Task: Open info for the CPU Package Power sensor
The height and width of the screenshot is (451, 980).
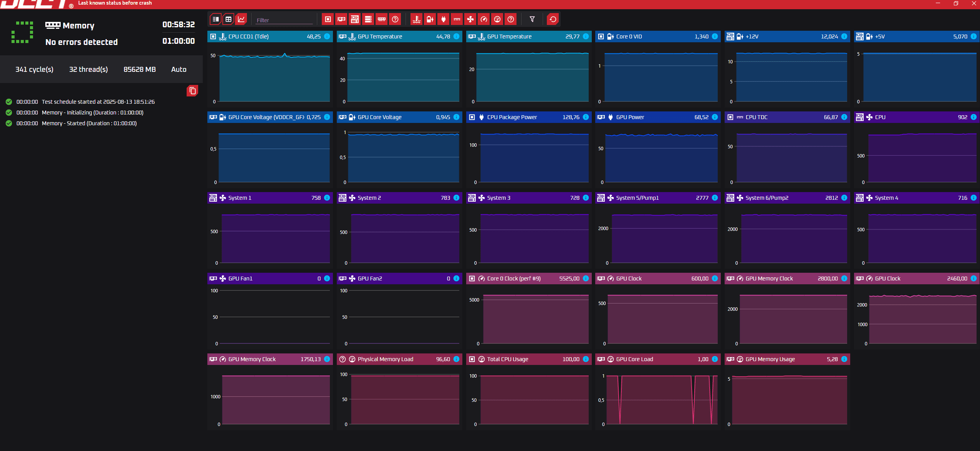Action: 585,117
